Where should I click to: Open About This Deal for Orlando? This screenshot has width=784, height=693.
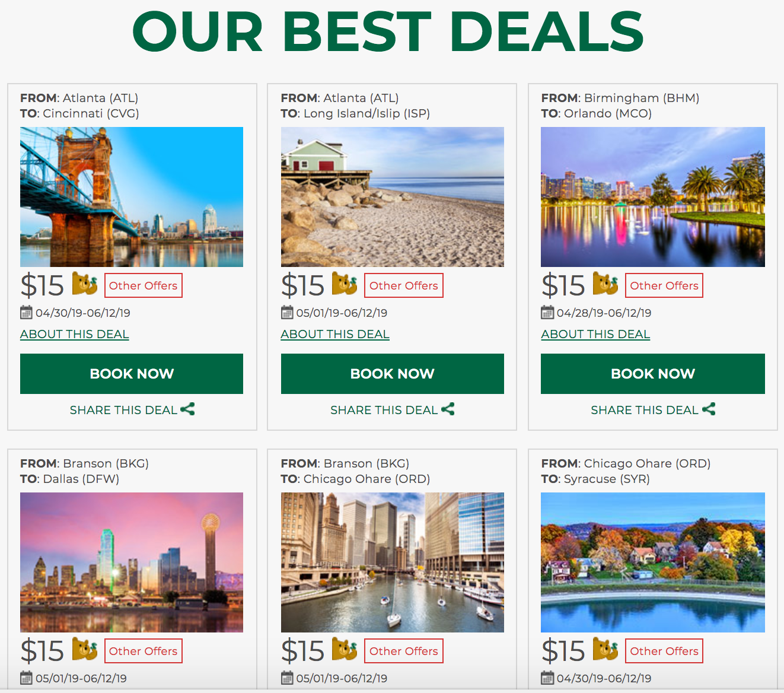click(x=595, y=334)
